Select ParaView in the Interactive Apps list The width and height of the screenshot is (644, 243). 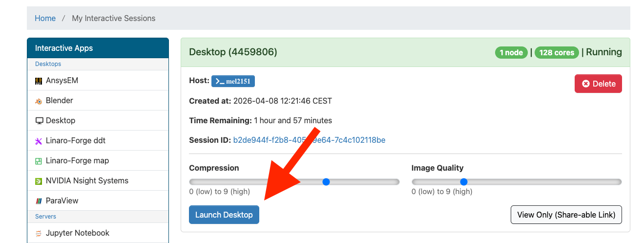point(62,200)
